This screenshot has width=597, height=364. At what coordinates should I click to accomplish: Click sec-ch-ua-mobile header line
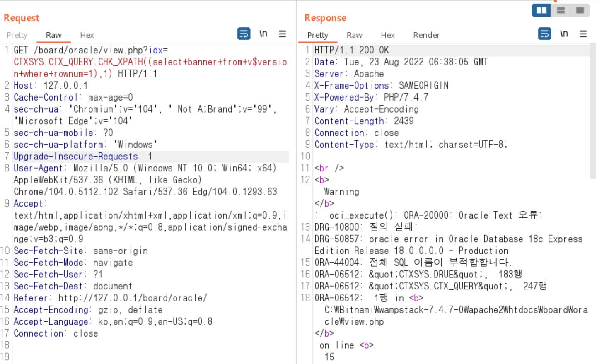point(63,133)
